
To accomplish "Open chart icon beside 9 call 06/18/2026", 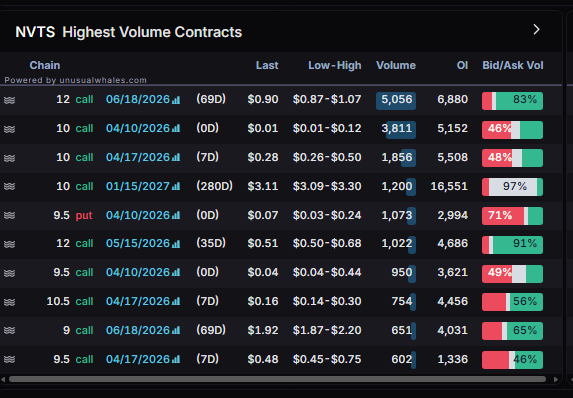I will point(176,330).
